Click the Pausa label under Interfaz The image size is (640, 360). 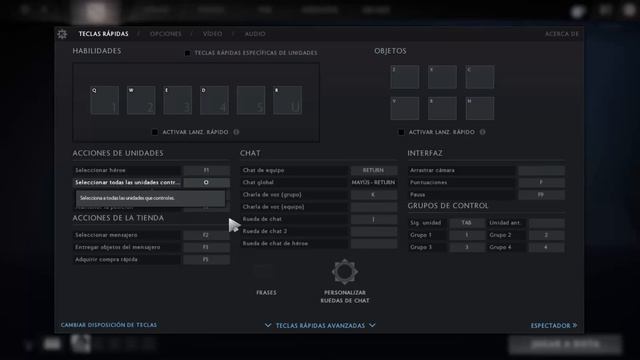point(418,195)
